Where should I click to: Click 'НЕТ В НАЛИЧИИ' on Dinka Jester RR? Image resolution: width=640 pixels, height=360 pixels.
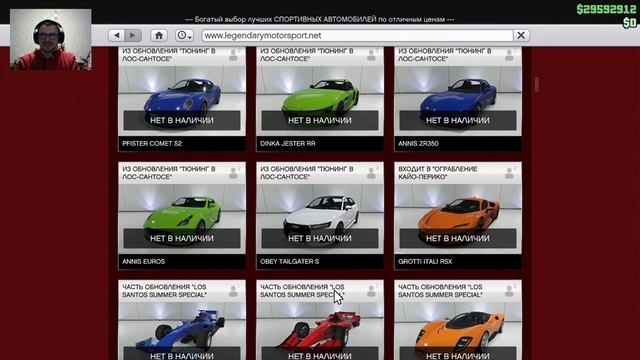click(320, 120)
